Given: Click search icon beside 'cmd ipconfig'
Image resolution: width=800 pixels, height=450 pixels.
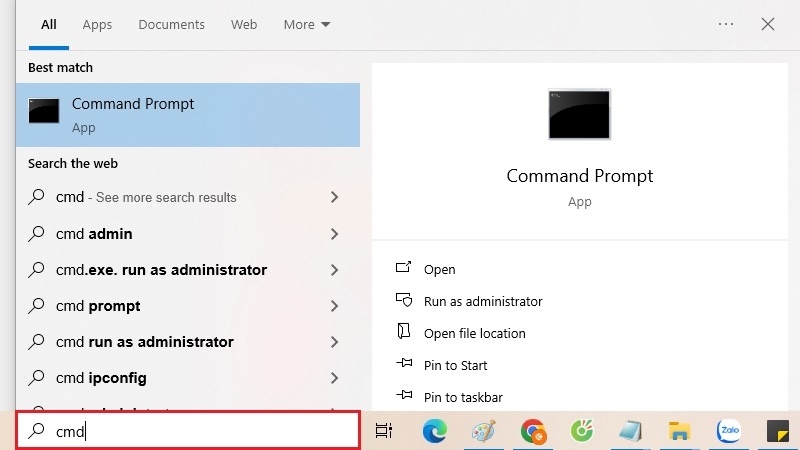Looking at the screenshot, I should coord(36,378).
